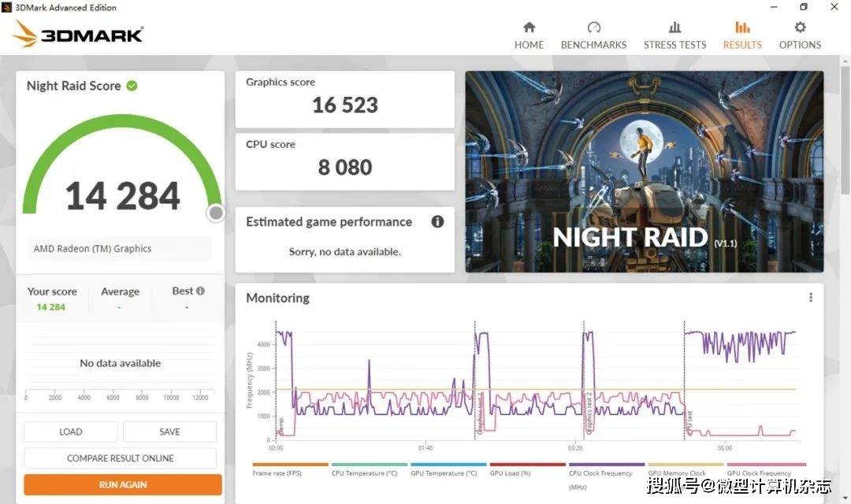Open the BENCHMARKS gauge icon
This screenshot has width=851, height=504.
594,27
